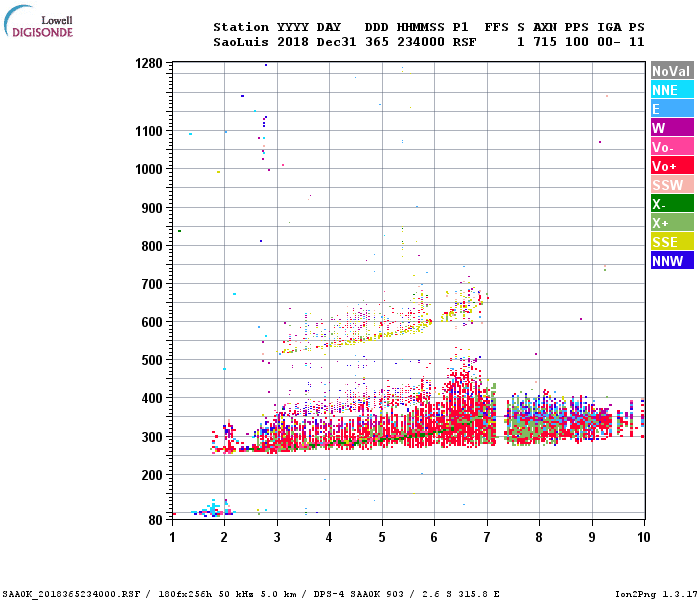Screen dimensions: 700x600
Task: Select the SSE legend swatch
Action: point(672,242)
